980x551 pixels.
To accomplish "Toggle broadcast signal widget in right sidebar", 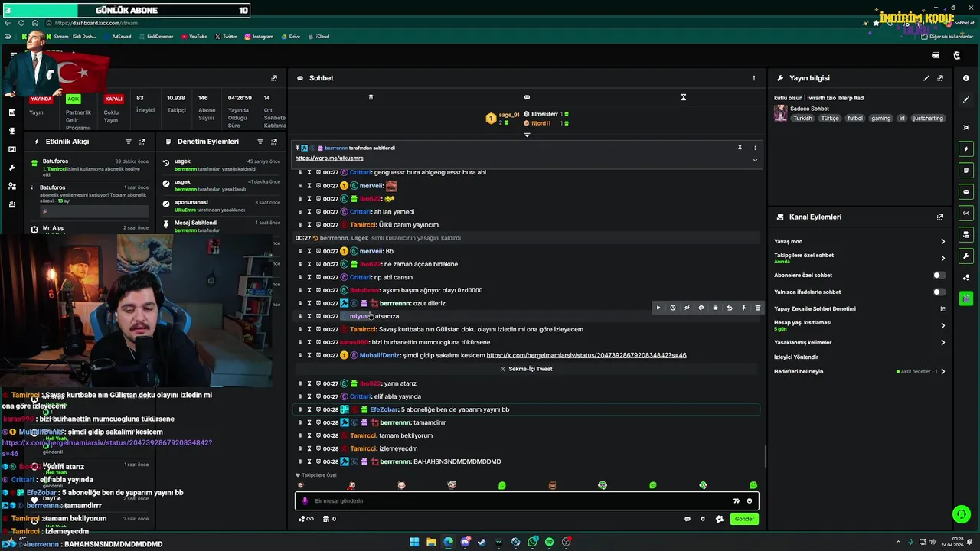I will pyautogui.click(x=966, y=213).
